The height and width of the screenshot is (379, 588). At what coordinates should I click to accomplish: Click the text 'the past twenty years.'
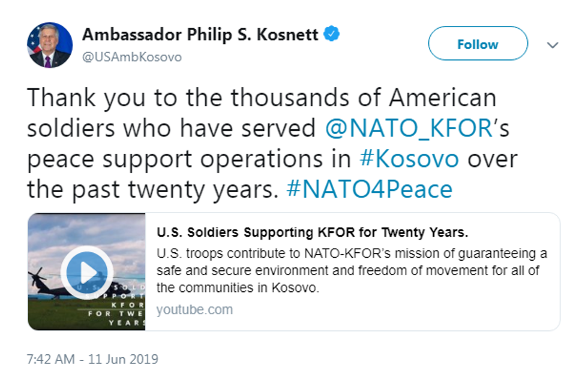click(x=152, y=189)
